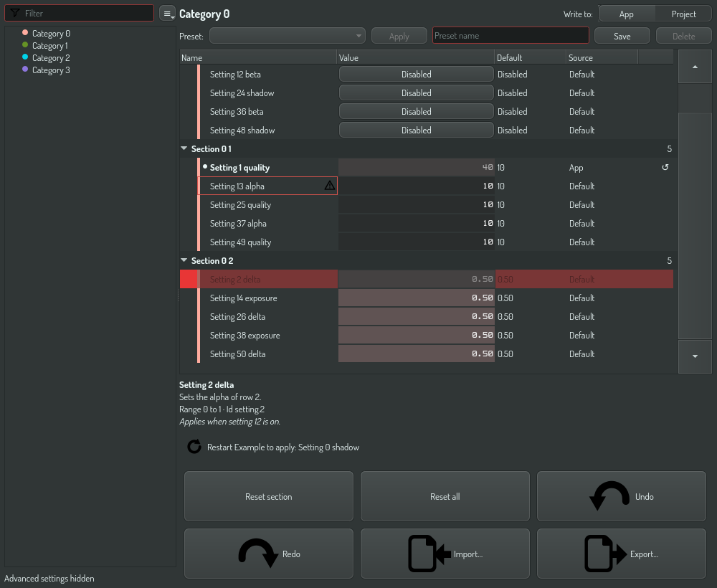Click Reset section button
Image resolution: width=717 pixels, height=588 pixels.
(269, 496)
